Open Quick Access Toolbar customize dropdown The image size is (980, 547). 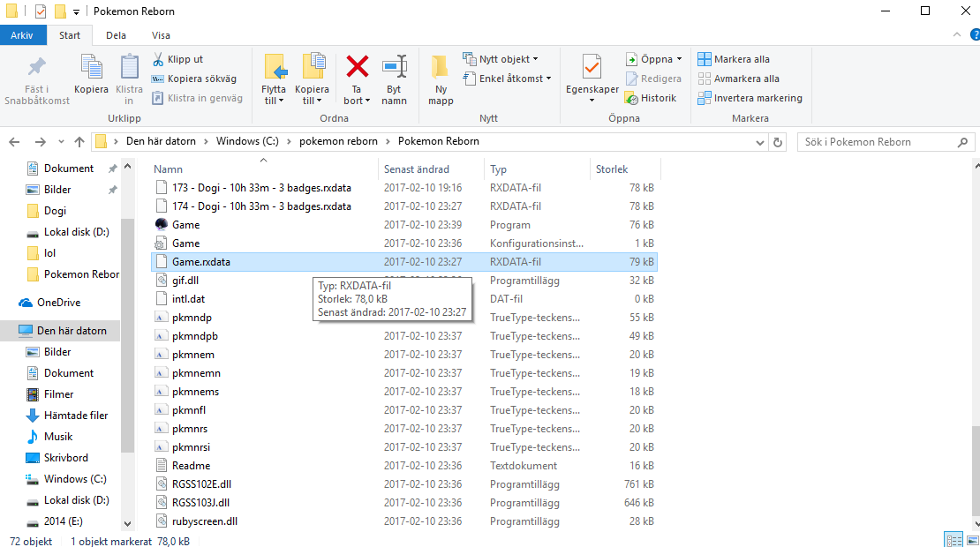(x=76, y=11)
